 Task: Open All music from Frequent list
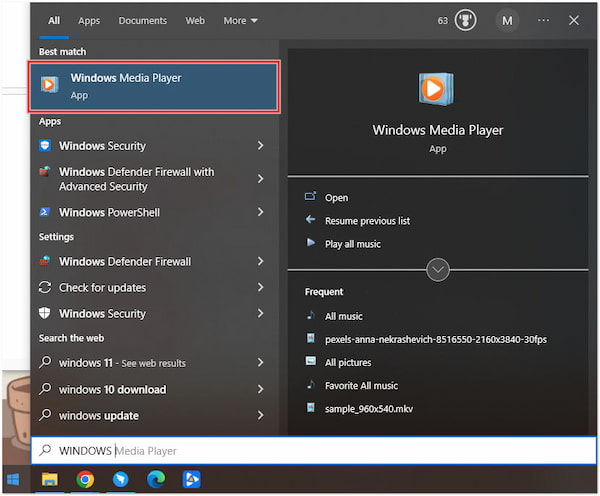click(344, 317)
